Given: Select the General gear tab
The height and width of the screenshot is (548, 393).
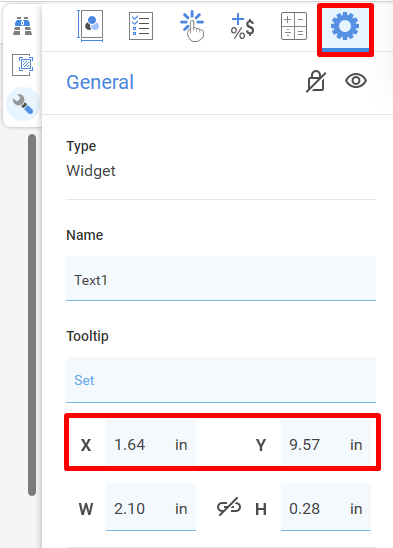Looking at the screenshot, I should click(345, 26).
